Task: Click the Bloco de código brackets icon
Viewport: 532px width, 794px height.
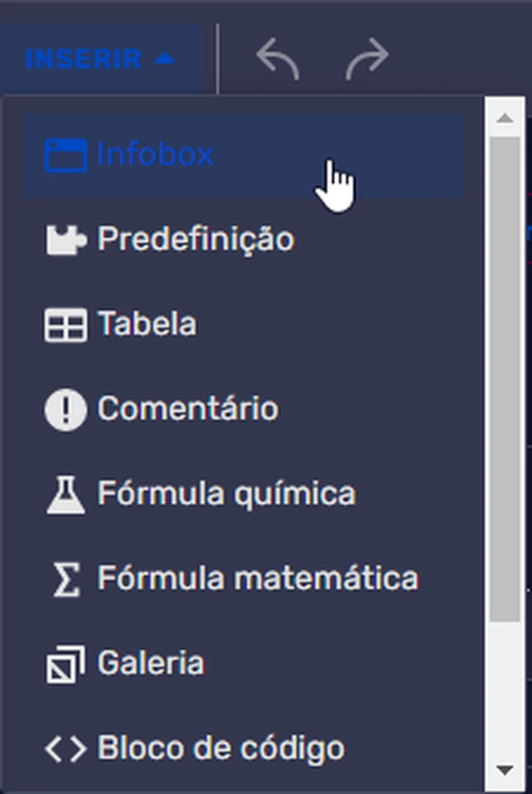Action: pyautogui.click(x=66, y=749)
